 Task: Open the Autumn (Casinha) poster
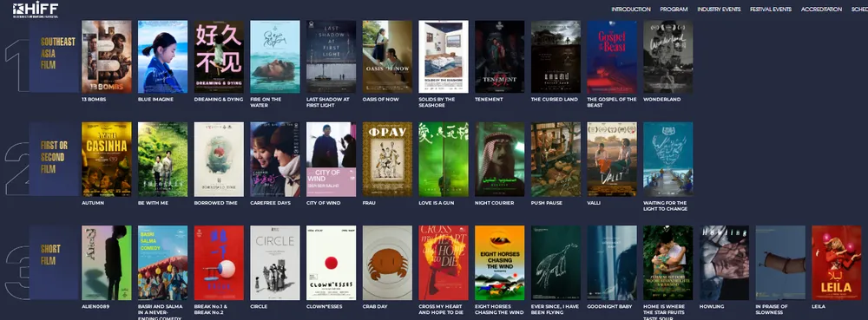coord(107,160)
